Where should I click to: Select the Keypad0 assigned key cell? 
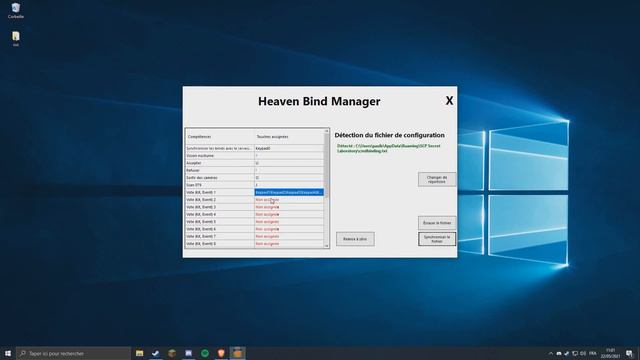289,149
